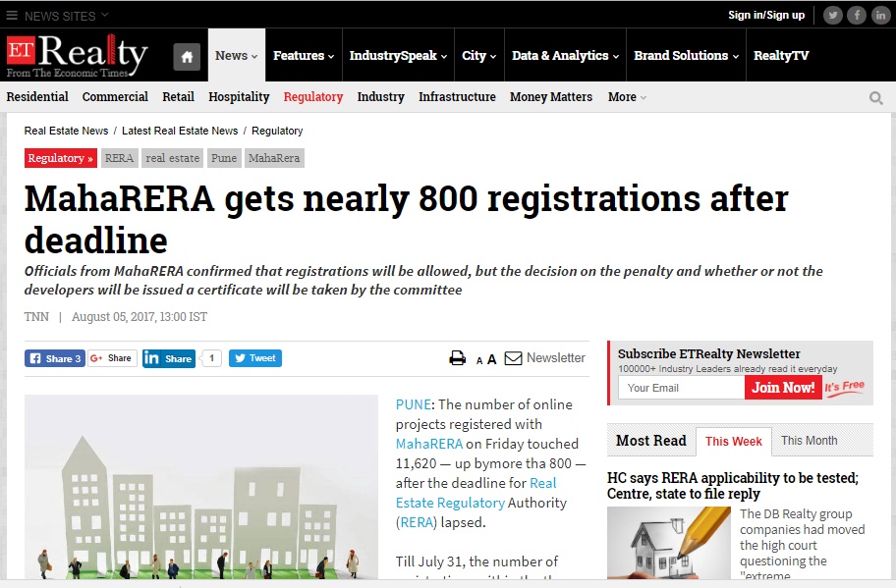Screen dimensions: 896x588
Task: Print the article using printer icon
Action: pyautogui.click(x=457, y=358)
